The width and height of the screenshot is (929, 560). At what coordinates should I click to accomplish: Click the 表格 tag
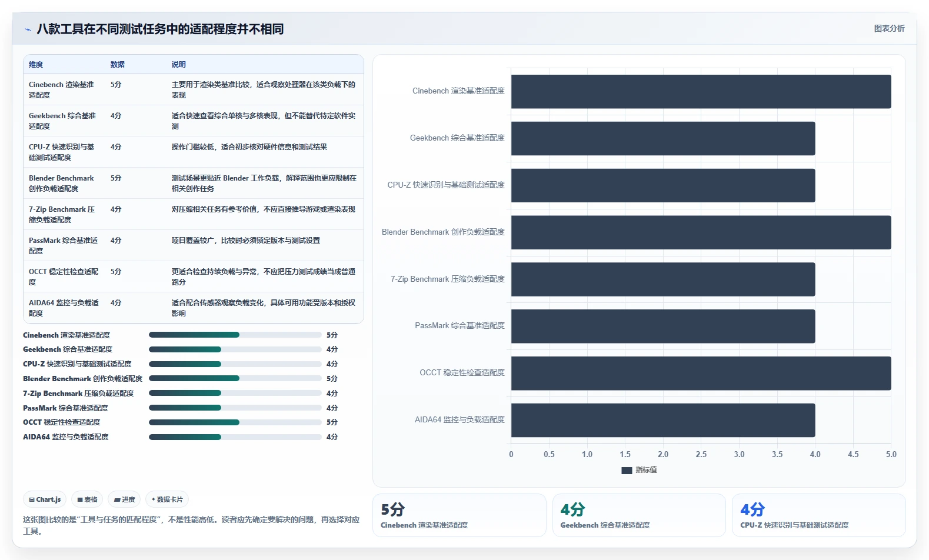click(87, 499)
